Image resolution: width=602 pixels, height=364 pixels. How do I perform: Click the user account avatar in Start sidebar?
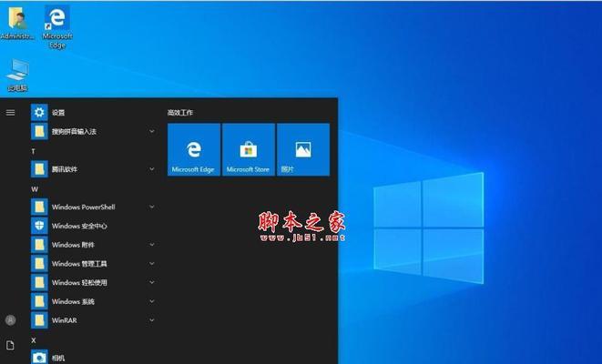coord(10,320)
